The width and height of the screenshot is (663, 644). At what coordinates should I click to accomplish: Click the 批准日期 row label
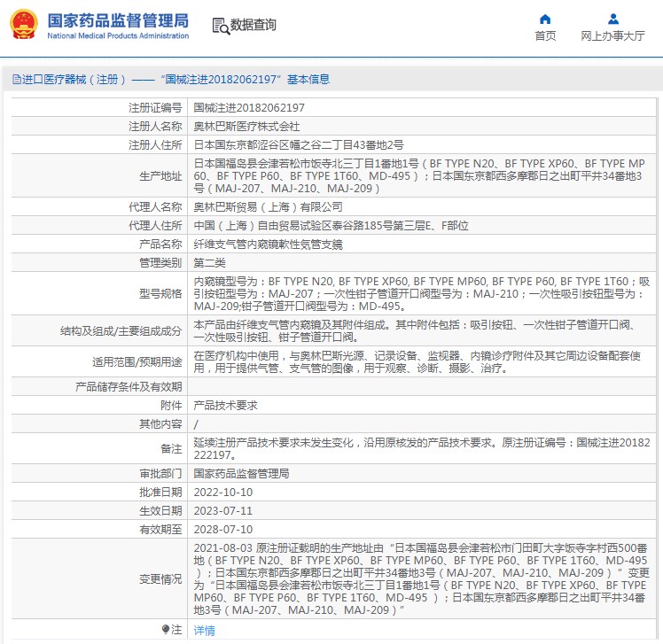click(160, 493)
